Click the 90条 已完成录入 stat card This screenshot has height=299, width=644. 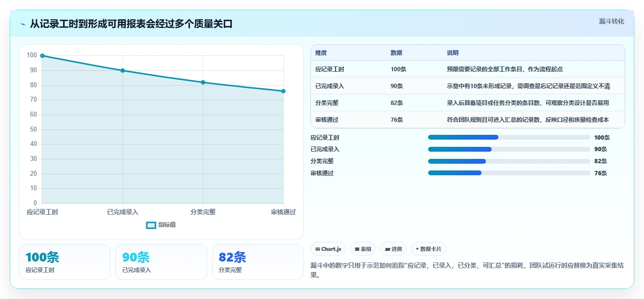click(161, 262)
